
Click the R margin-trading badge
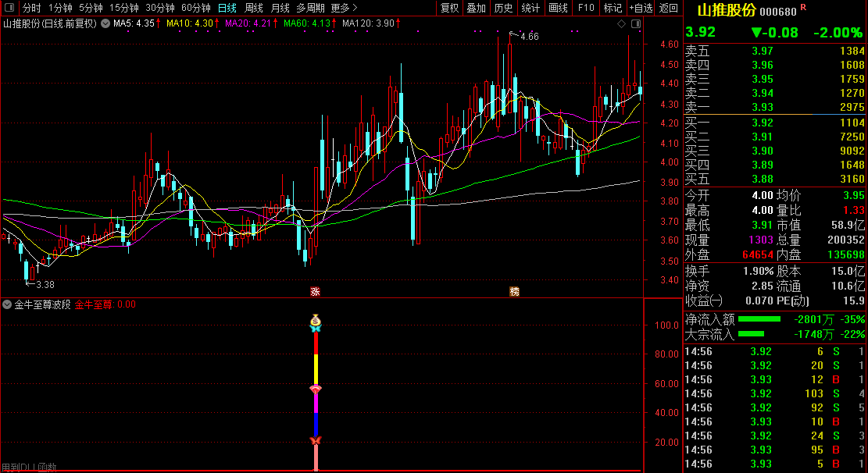pos(803,7)
